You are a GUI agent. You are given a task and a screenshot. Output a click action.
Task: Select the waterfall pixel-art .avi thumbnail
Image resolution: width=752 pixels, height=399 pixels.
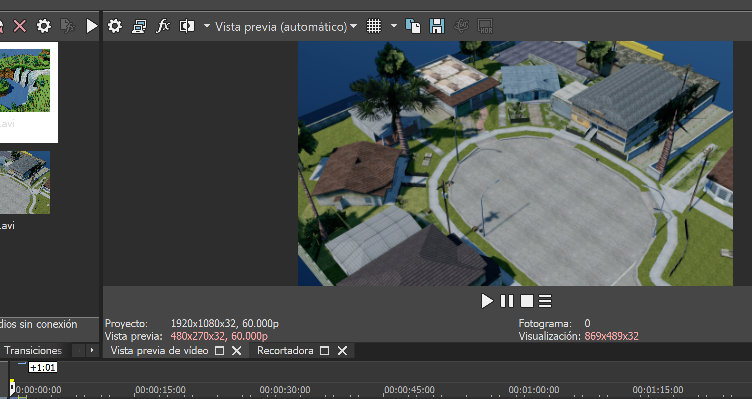coord(25,80)
